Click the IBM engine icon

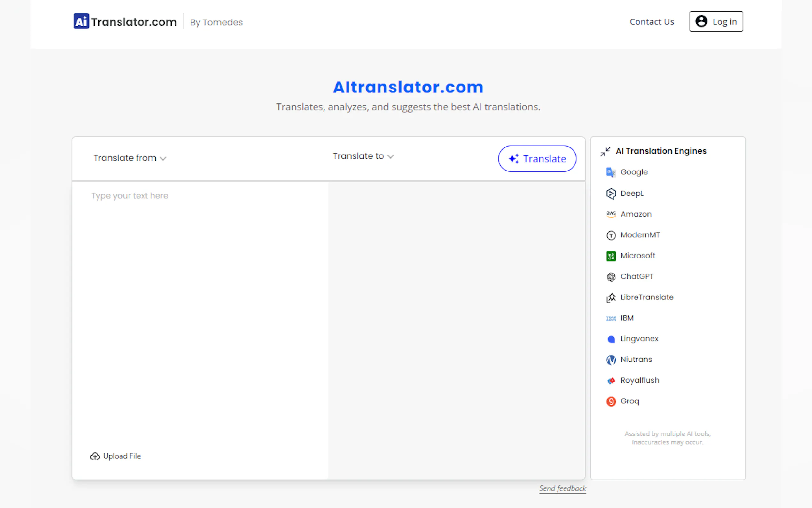[611, 318]
